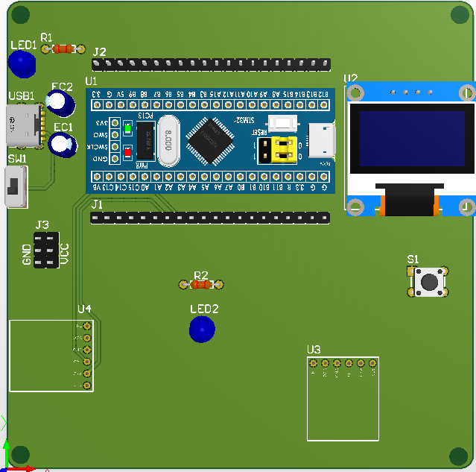Select the J3 GND/VCC header
The height and width of the screenshot is (472, 476).
point(45,250)
